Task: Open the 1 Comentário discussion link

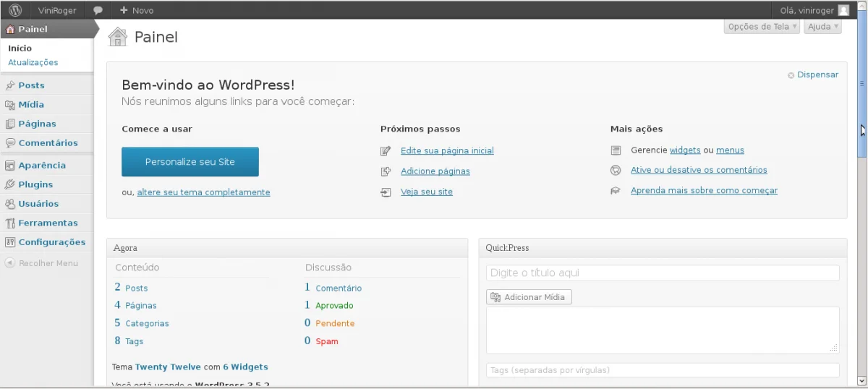Action: tap(333, 288)
